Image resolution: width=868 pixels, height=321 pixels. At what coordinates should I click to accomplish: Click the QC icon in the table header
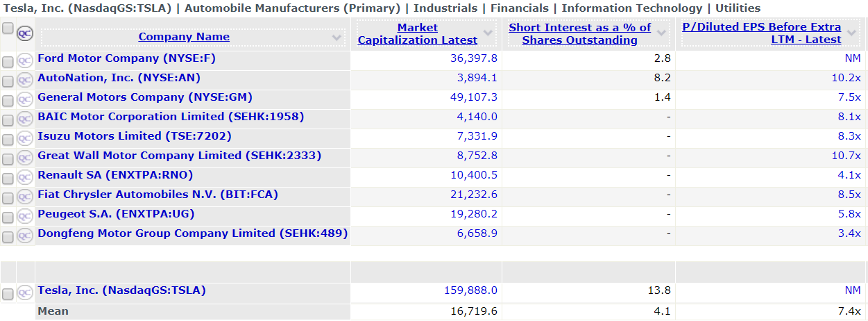[x=25, y=33]
